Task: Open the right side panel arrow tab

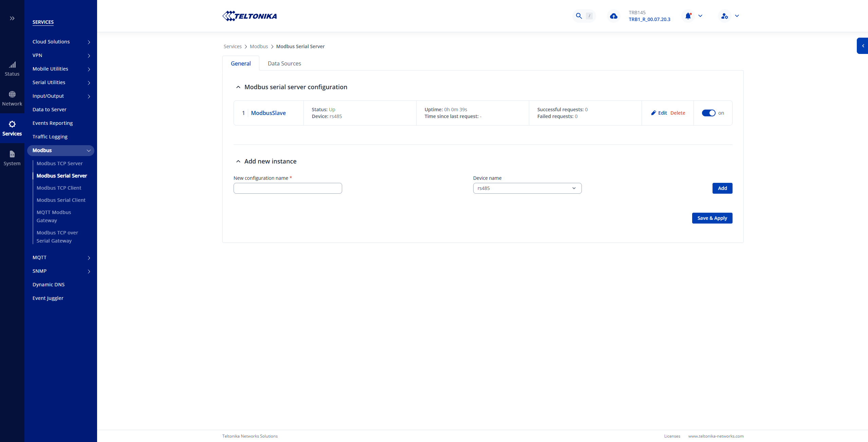Action: tap(863, 46)
